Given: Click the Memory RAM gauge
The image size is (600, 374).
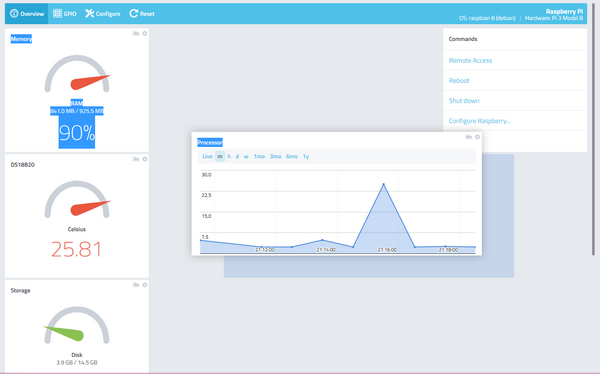Looking at the screenshot, I should pos(77,74).
